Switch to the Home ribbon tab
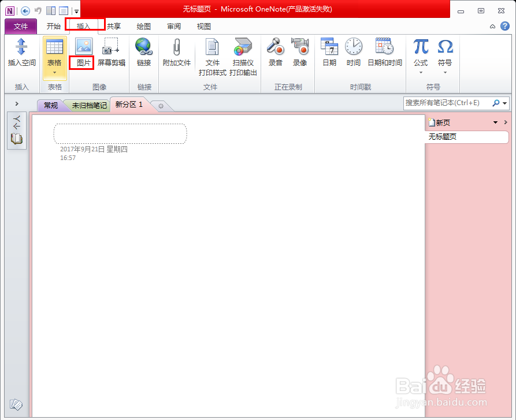516x420 pixels. (x=53, y=27)
